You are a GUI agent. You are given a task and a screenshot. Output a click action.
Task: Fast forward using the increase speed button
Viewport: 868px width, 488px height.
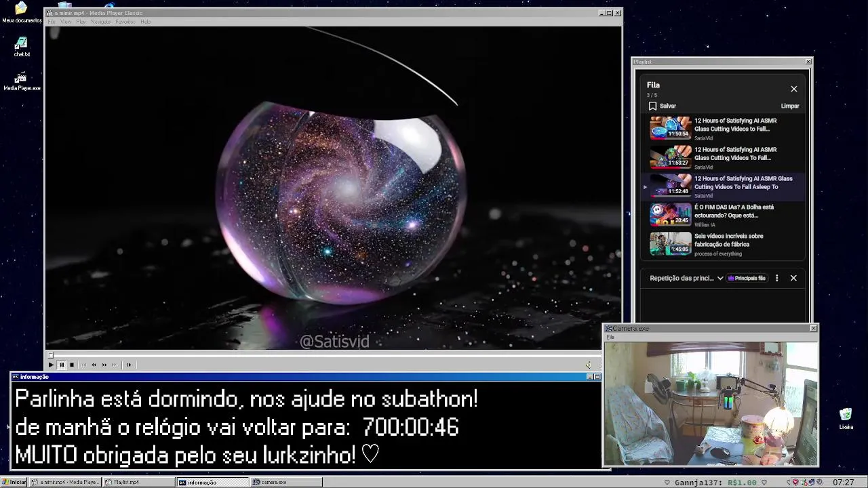point(104,365)
